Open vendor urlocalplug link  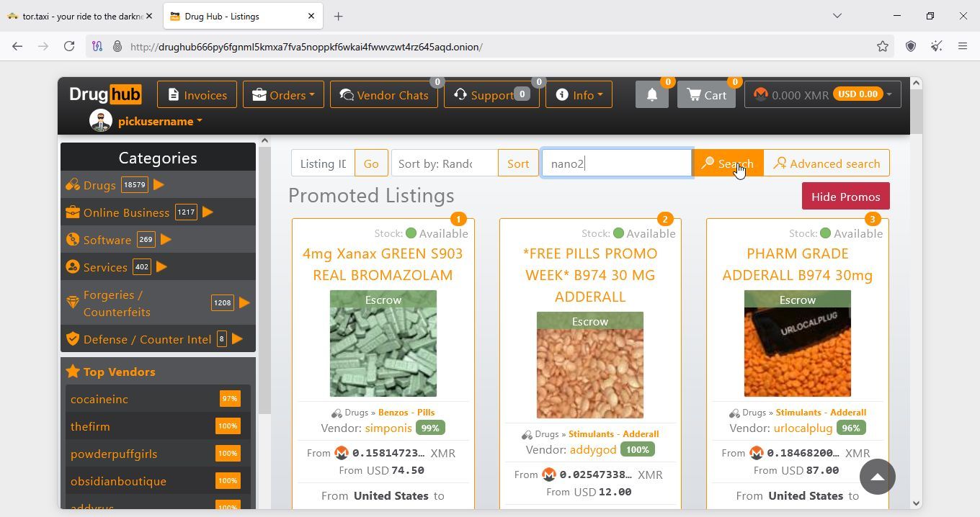[803, 428]
